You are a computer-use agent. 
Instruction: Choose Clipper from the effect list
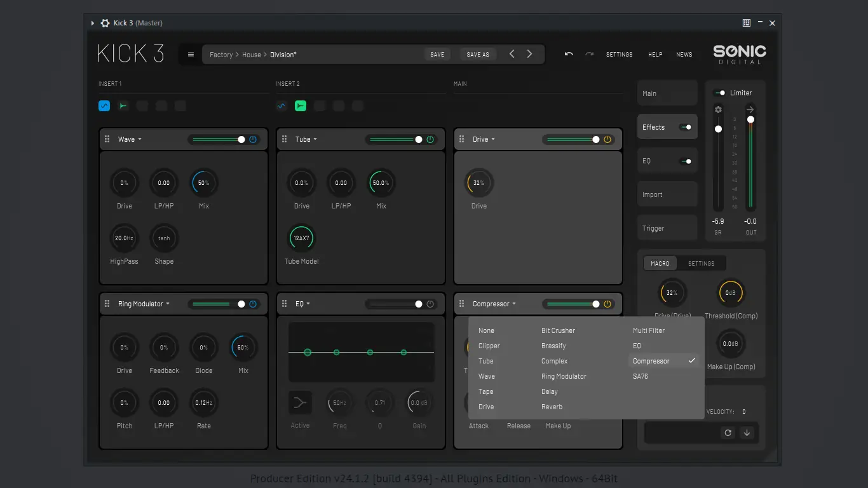point(489,346)
